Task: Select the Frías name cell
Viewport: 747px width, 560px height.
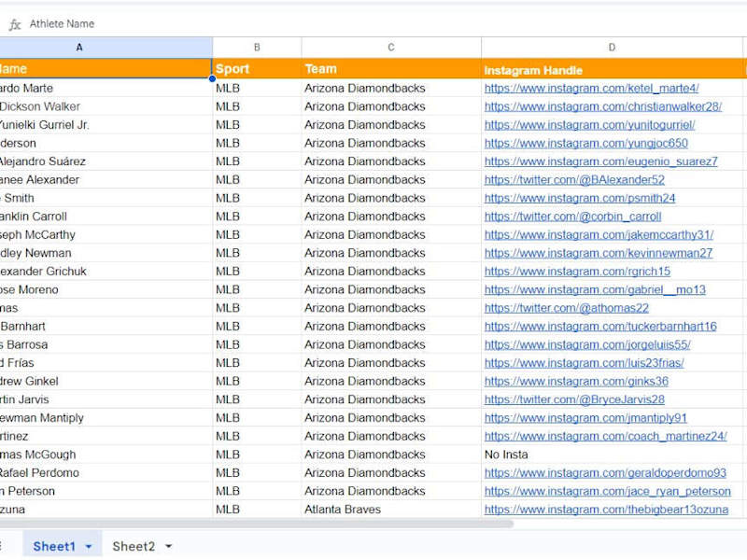Action: 106,363
